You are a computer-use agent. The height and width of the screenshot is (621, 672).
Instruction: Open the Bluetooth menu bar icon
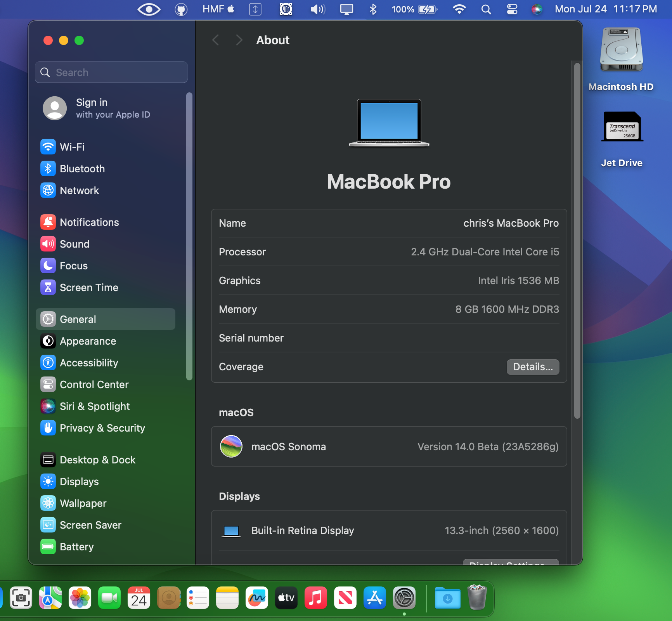point(373,9)
